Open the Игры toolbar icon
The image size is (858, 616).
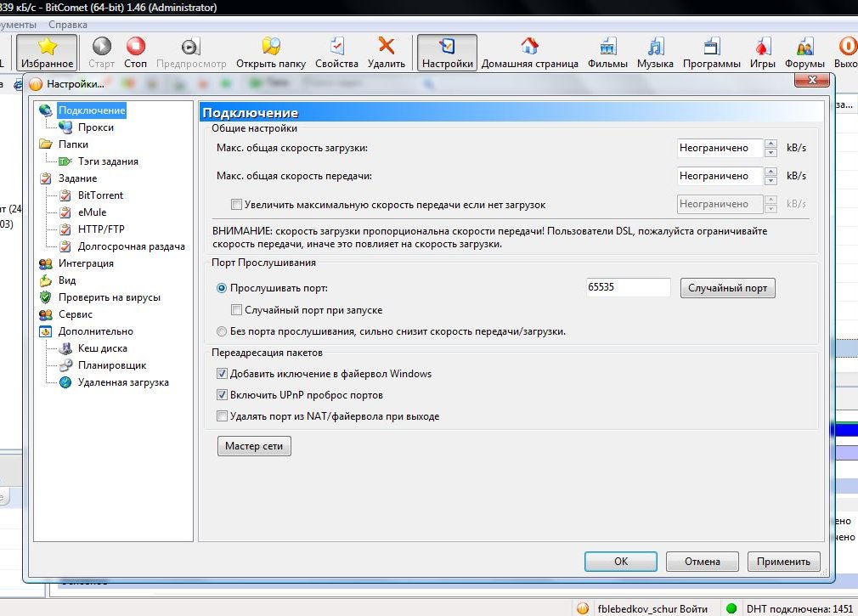tap(763, 47)
